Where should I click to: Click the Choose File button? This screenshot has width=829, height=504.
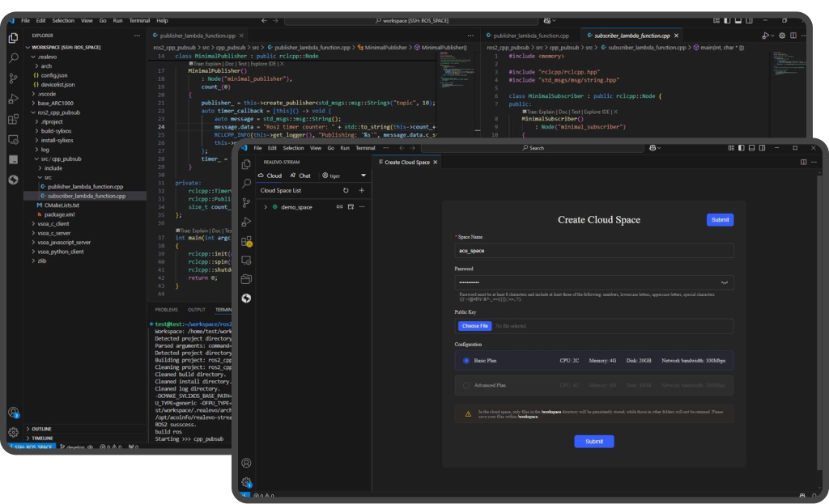(474, 326)
